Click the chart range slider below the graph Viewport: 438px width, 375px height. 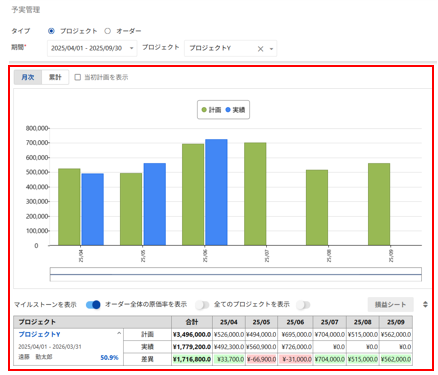(x=236, y=274)
